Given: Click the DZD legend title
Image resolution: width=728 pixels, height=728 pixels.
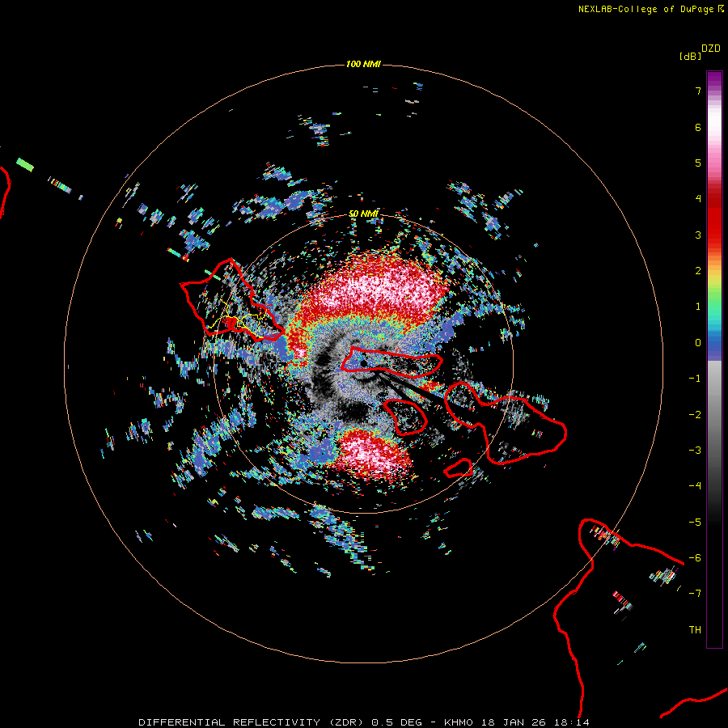Looking at the screenshot, I should coord(711,49).
